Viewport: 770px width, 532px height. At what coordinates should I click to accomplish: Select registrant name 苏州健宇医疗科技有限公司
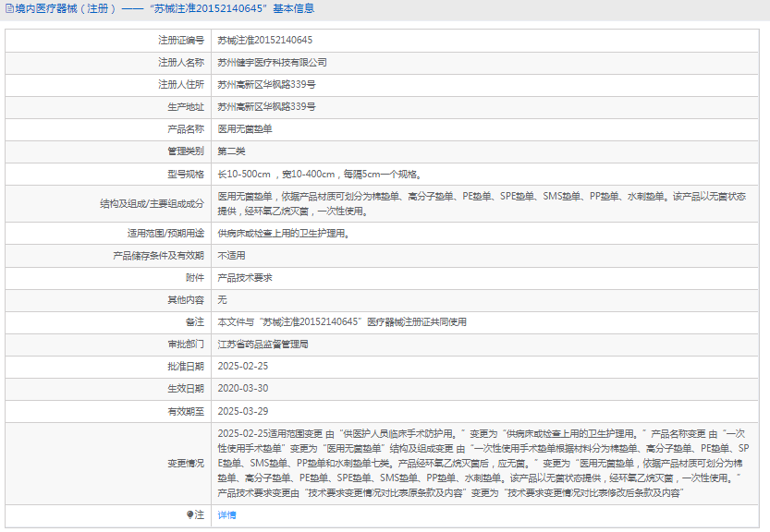[272, 62]
